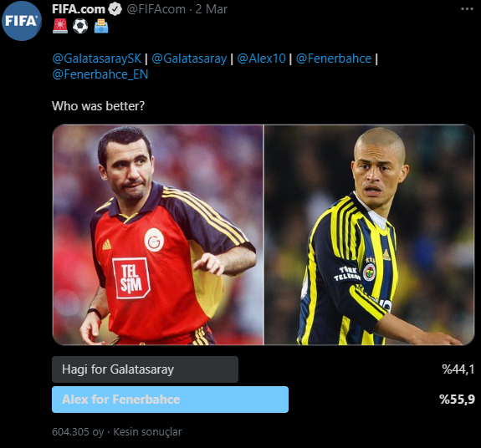View the Hagi photo on the left
The height and width of the screenshot is (448, 481).
pos(158,235)
